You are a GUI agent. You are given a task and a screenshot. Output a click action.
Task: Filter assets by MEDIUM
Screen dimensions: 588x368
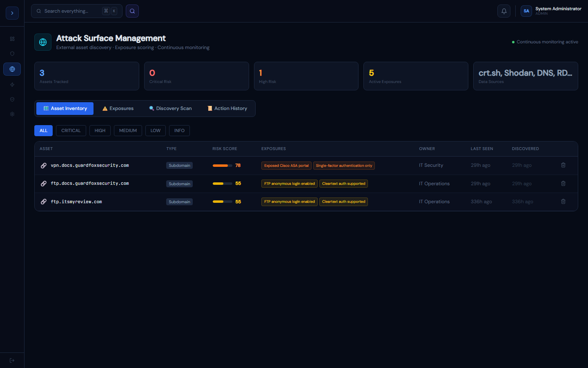[128, 130]
